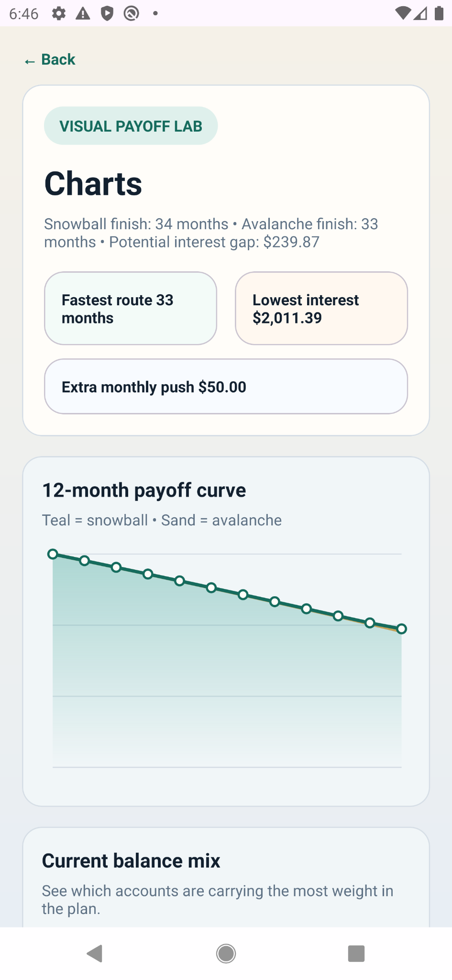Open recent apps with the square navigation button
452x980 pixels.
(x=356, y=954)
